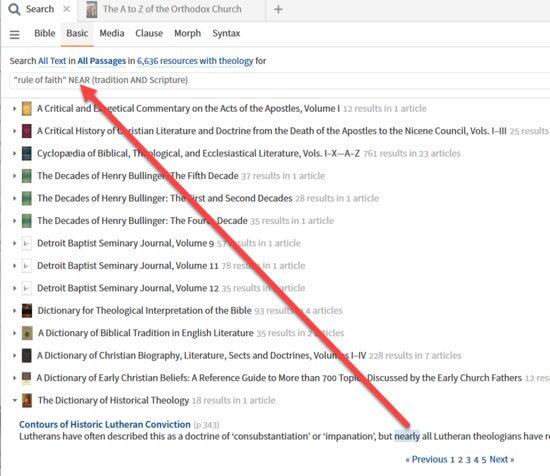
Task: Collapse The Dictionary of Historical Theology results
Action: (x=14, y=400)
